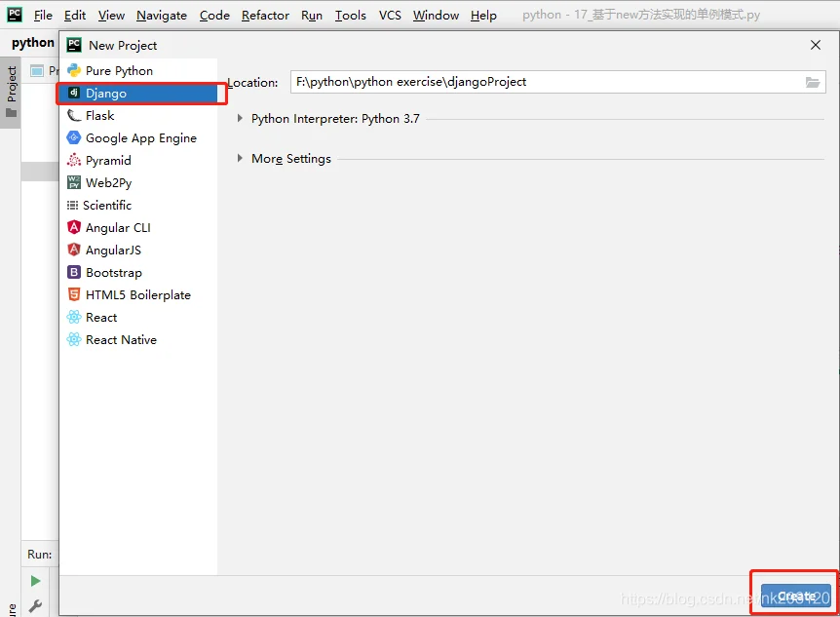Click the AngularJS icon
840x617 pixels.
tap(74, 250)
